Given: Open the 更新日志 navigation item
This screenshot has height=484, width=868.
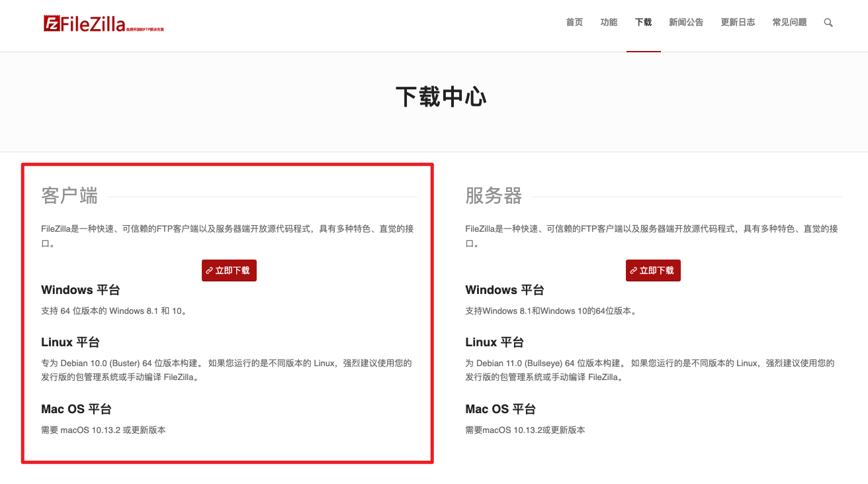Looking at the screenshot, I should [x=737, y=22].
